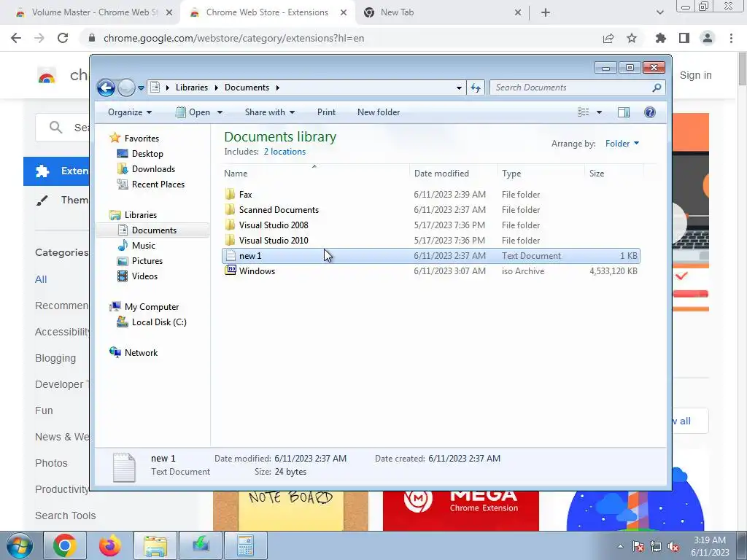Click the Change your view icon
The image size is (747, 560).
583,112
